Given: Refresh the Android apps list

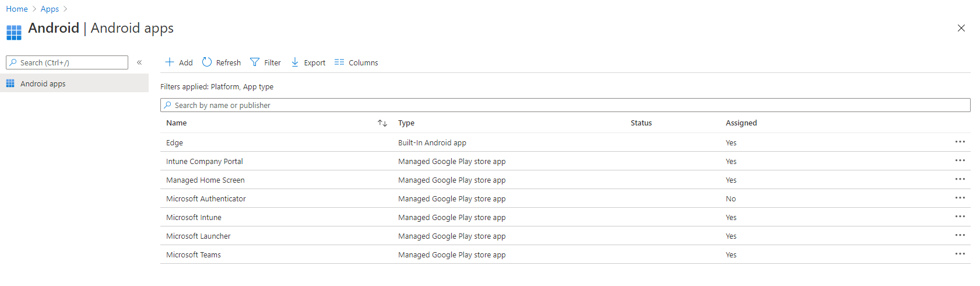Looking at the screenshot, I should pos(222,62).
